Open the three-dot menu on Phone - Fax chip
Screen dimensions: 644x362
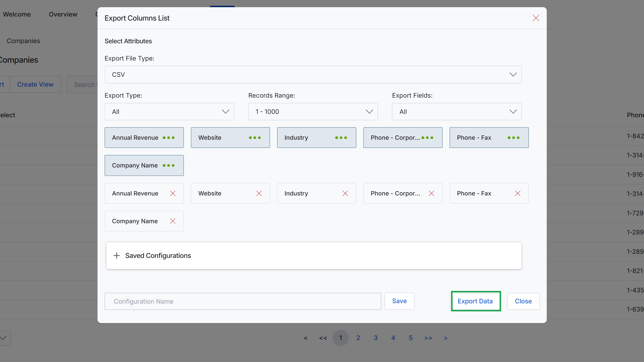pos(513,138)
